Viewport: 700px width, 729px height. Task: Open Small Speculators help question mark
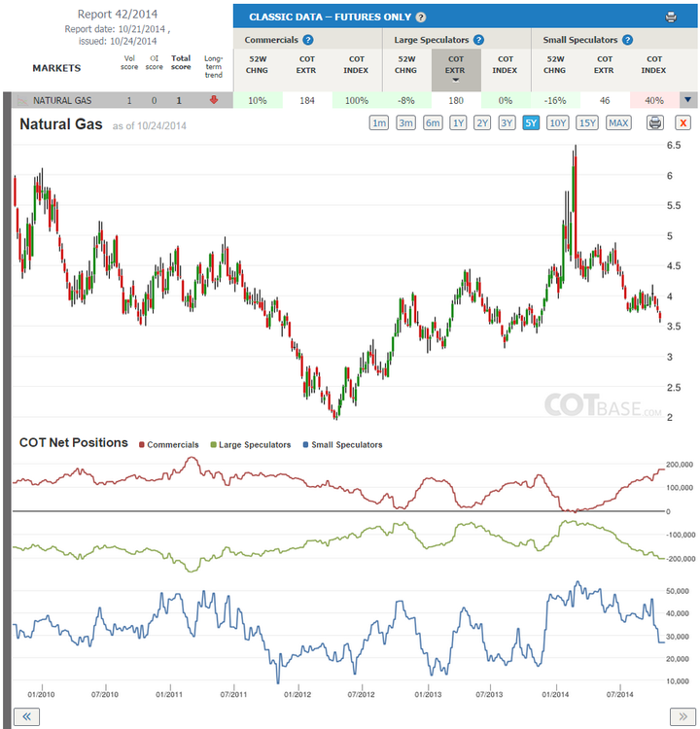click(x=627, y=40)
